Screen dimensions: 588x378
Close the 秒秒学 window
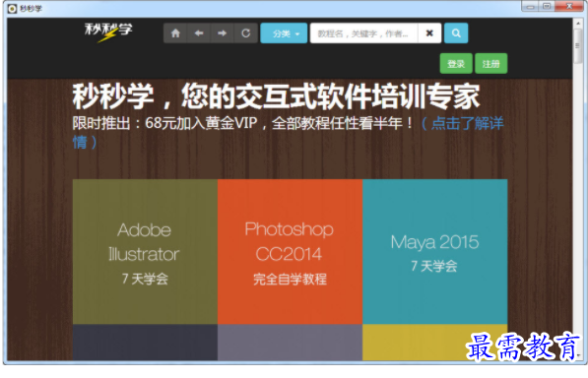[569, 6]
